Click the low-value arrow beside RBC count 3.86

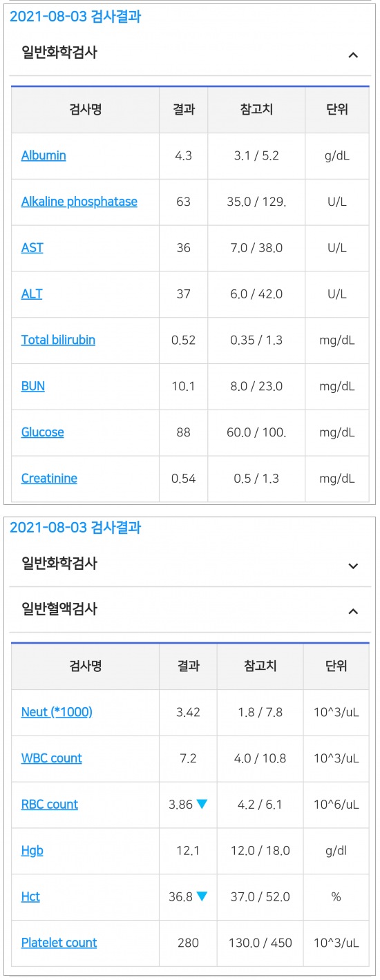[202, 804]
